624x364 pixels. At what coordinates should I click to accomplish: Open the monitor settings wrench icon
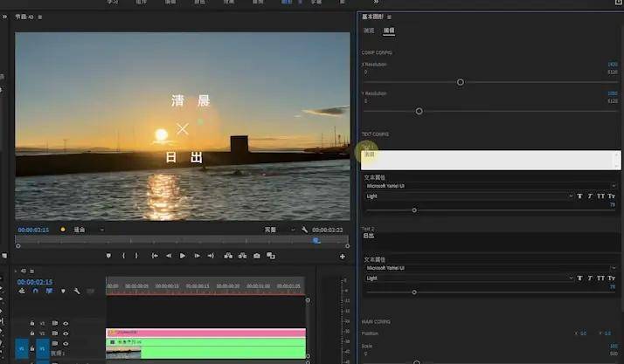[x=304, y=230]
